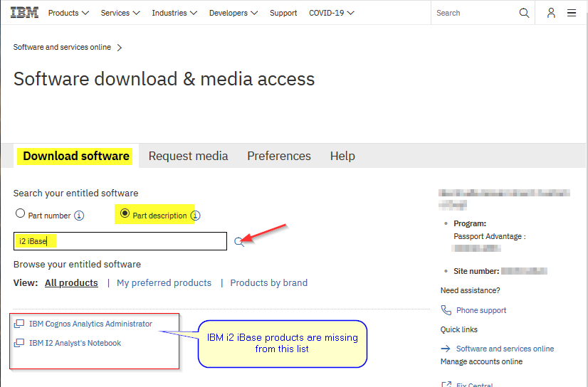Open the user profile icon
Viewport: 588px width, 387px height.
551,13
